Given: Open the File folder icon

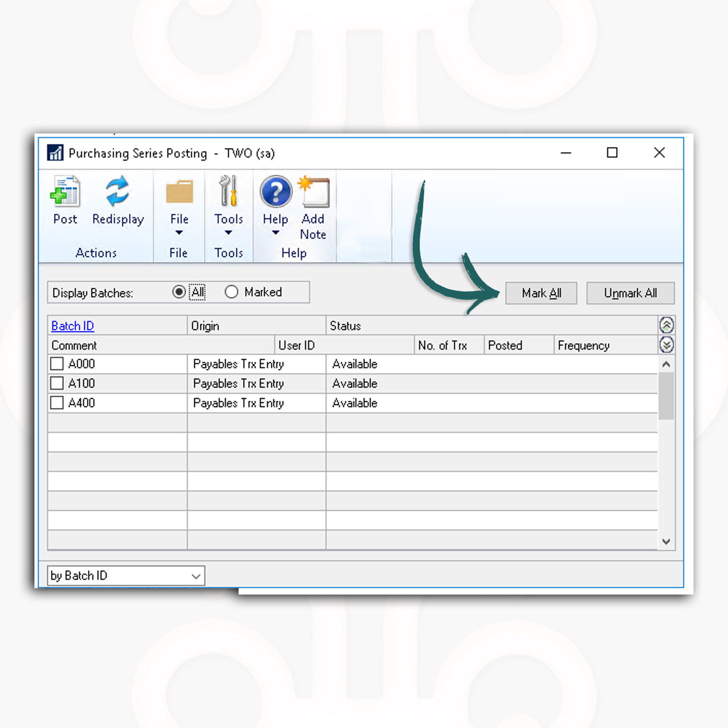Looking at the screenshot, I should 179,192.
